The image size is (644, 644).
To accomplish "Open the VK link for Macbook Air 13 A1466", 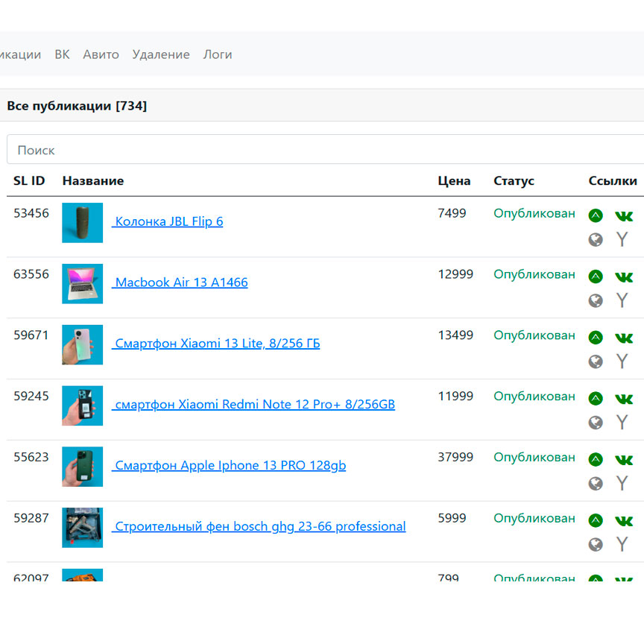I will 624,277.
